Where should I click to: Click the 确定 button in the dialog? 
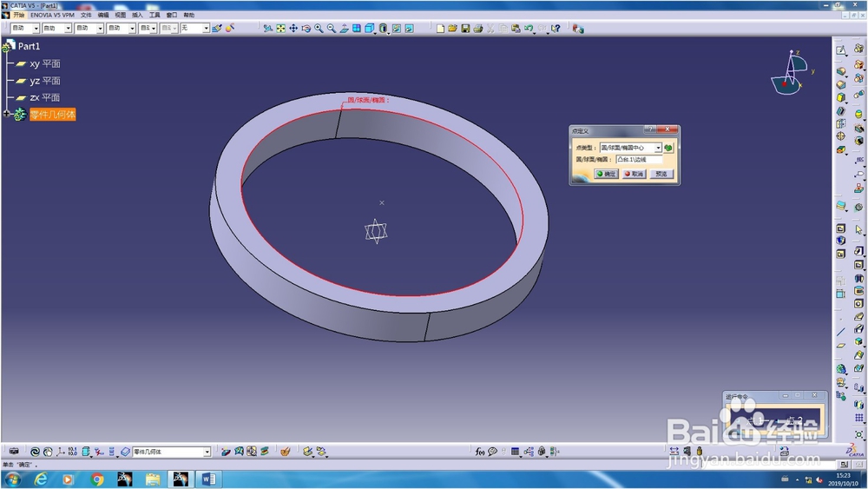[x=606, y=174]
